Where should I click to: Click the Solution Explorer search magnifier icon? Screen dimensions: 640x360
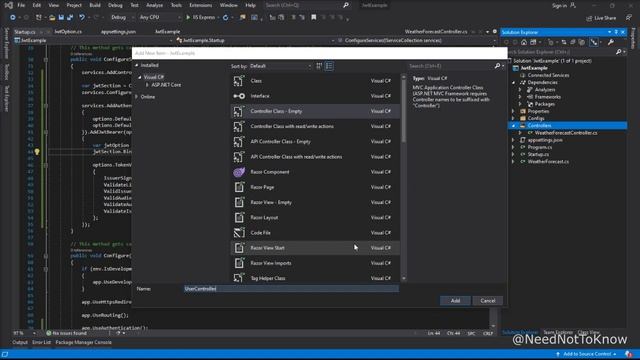(618, 52)
